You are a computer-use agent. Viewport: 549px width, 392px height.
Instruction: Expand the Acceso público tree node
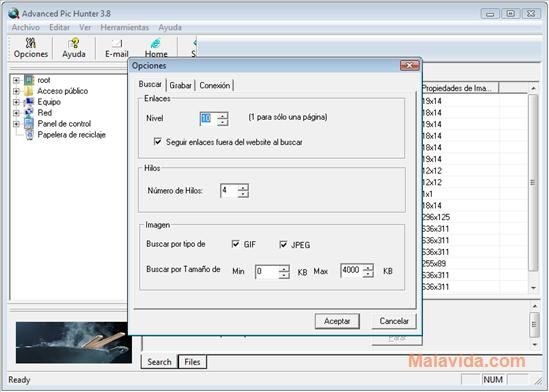(x=16, y=91)
